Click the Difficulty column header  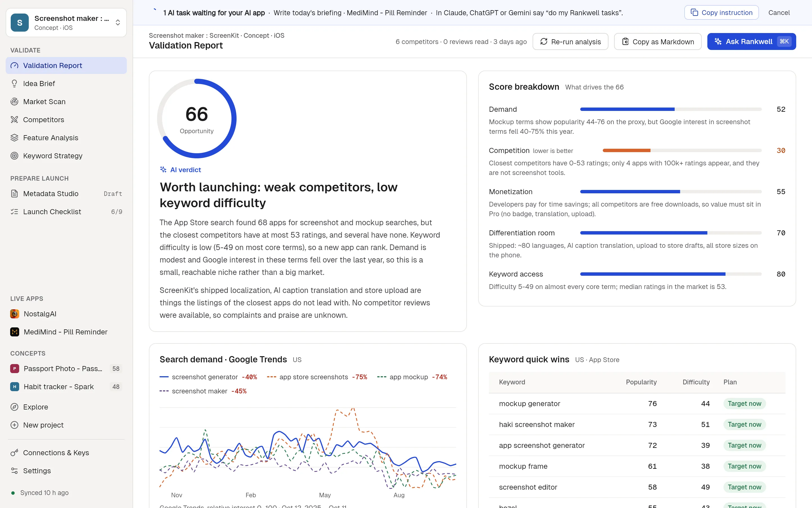696,382
